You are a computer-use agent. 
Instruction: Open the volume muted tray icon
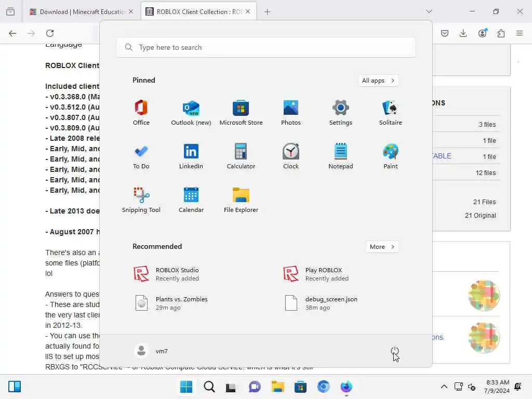click(472, 387)
